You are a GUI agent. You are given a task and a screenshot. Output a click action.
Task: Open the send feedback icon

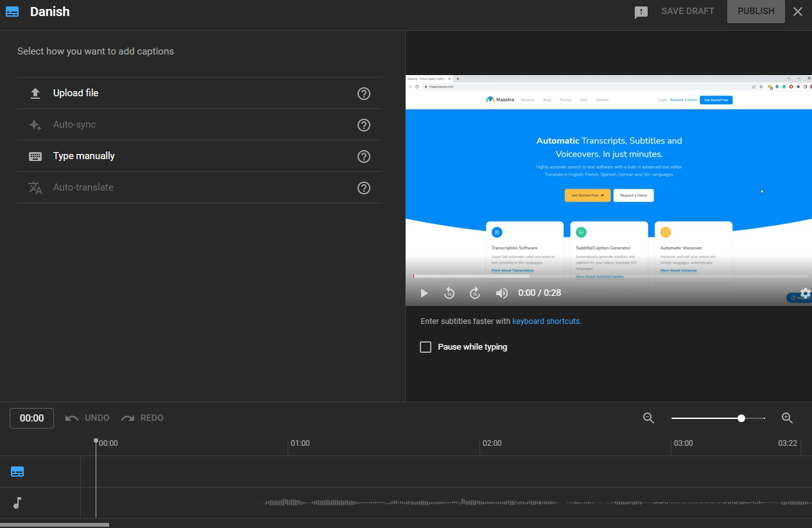[x=641, y=12]
